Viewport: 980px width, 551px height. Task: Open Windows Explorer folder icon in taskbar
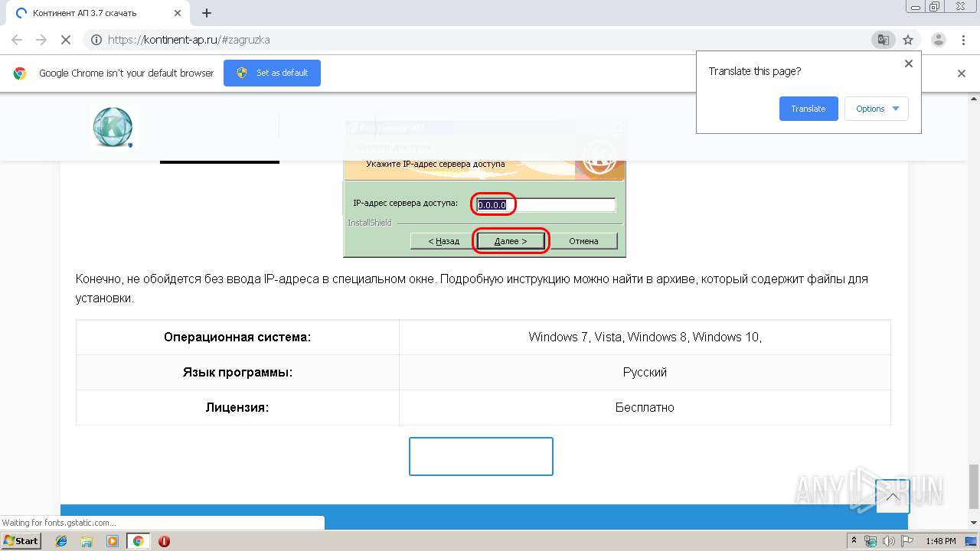(x=87, y=541)
